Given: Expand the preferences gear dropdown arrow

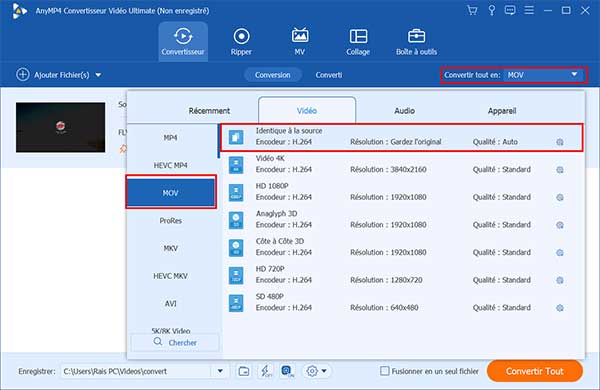Looking at the screenshot, I should 324,371.
